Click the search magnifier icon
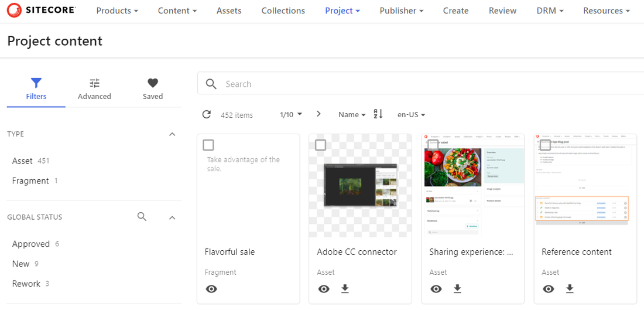This screenshot has width=644, height=310. [211, 84]
